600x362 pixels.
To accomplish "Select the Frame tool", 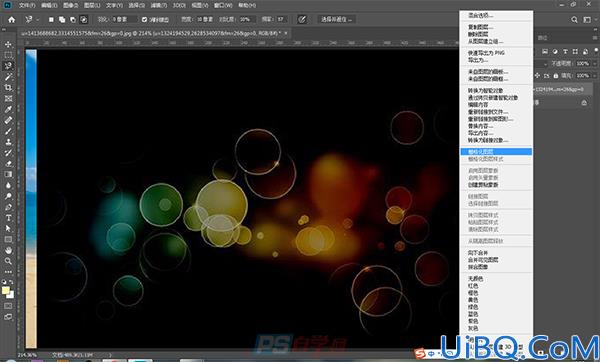I will coord(8,98).
